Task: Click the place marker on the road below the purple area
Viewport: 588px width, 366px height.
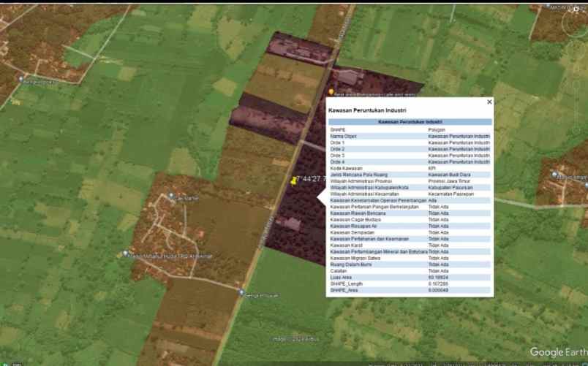Action: pos(241,292)
